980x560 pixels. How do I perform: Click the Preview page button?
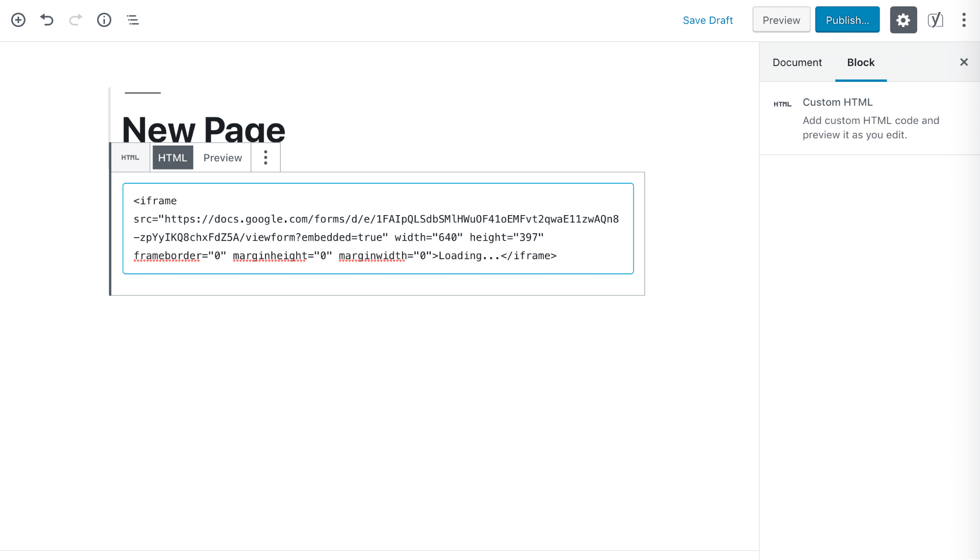click(x=781, y=20)
